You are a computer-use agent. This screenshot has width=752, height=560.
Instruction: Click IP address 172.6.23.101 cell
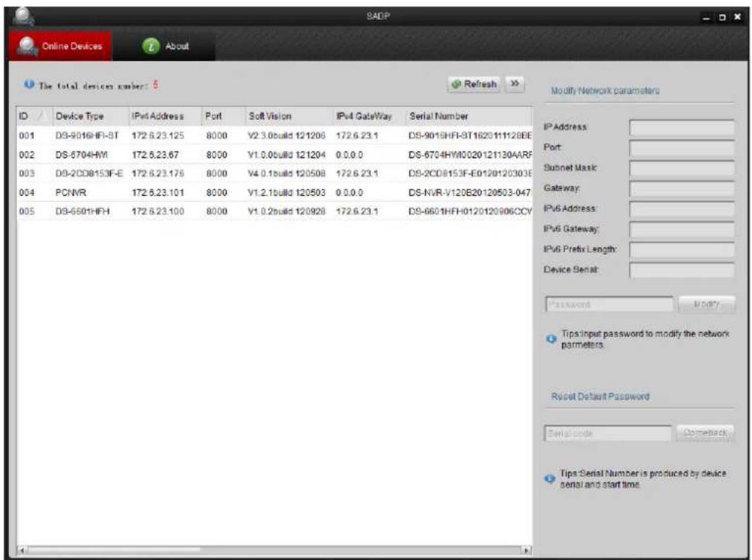(158, 193)
